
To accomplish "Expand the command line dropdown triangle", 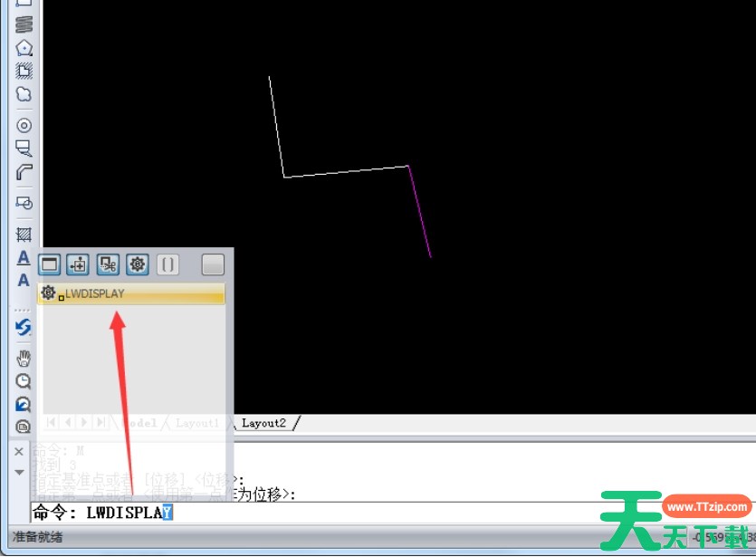I will [19, 472].
